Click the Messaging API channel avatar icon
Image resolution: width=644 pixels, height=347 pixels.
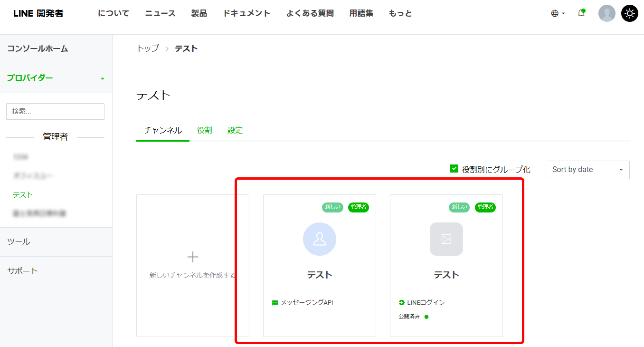[320, 239]
